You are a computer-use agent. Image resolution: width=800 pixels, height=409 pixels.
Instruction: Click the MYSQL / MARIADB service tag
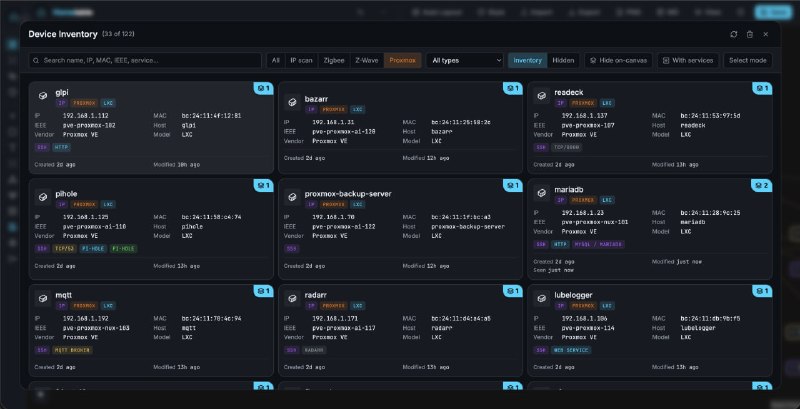click(598, 244)
